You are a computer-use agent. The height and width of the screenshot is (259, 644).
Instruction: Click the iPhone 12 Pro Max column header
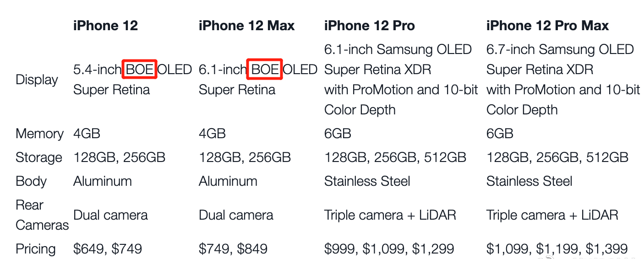[x=547, y=26]
